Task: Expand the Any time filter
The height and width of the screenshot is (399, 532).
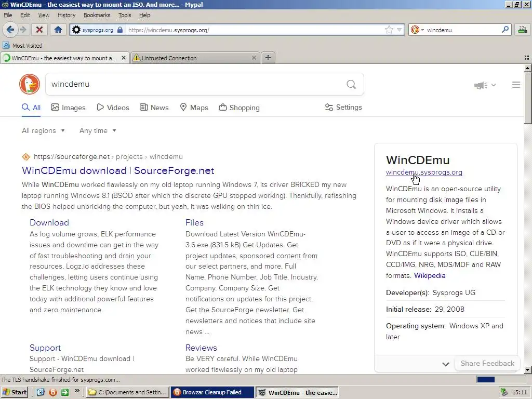Action: pos(98,130)
